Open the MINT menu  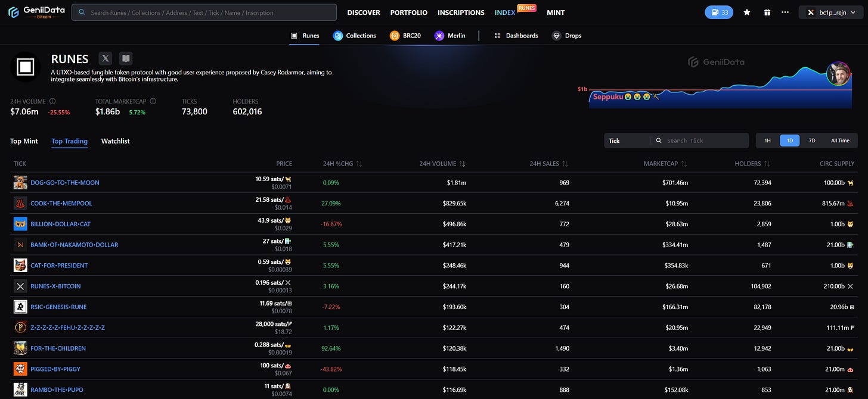(556, 13)
